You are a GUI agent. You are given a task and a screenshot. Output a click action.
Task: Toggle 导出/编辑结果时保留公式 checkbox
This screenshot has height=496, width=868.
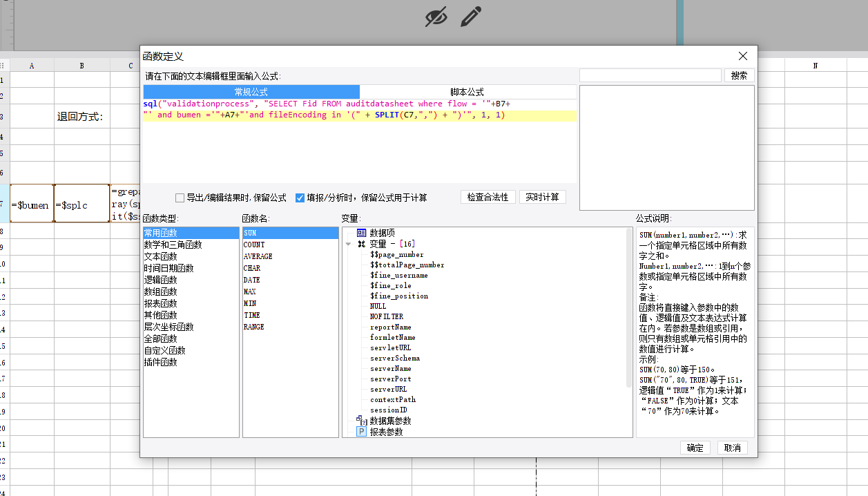180,198
